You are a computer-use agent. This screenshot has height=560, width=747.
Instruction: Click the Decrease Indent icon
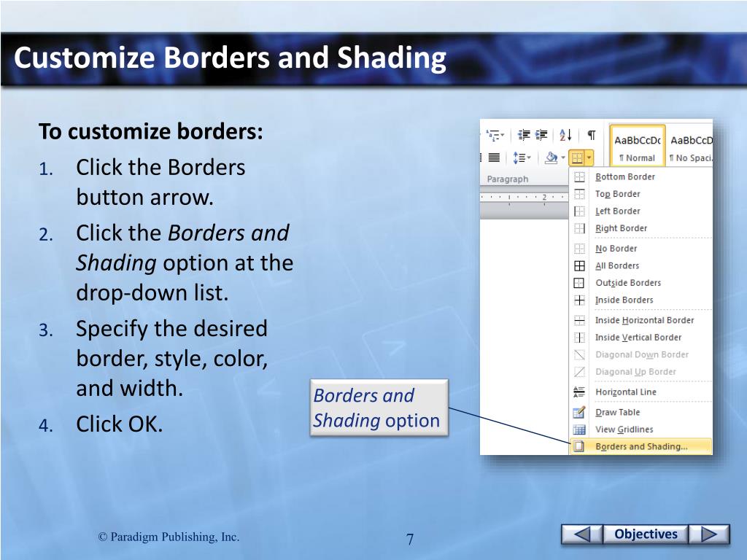point(524,135)
